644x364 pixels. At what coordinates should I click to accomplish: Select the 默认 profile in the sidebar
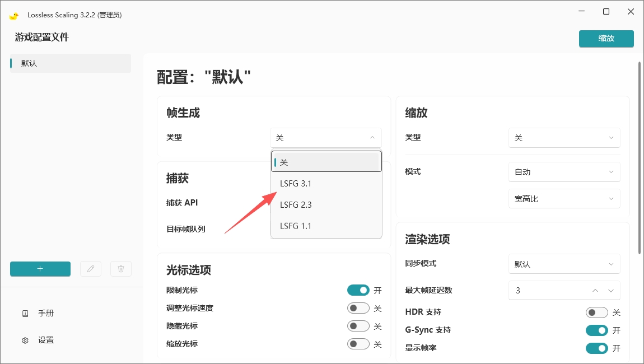(71, 63)
